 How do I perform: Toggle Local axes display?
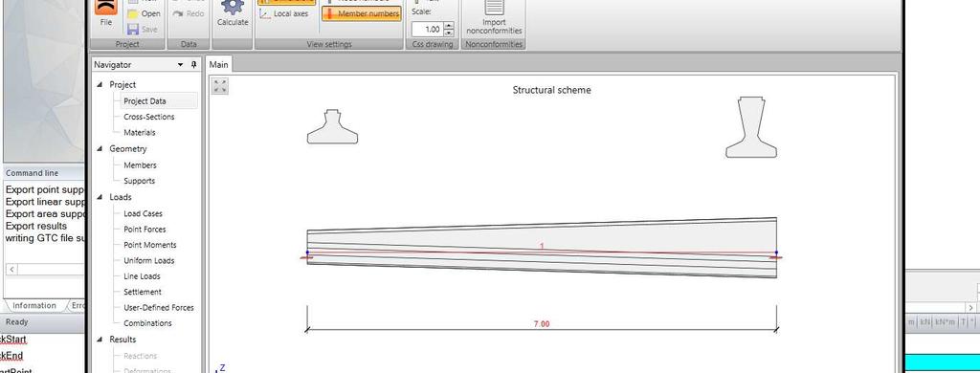[x=284, y=13]
